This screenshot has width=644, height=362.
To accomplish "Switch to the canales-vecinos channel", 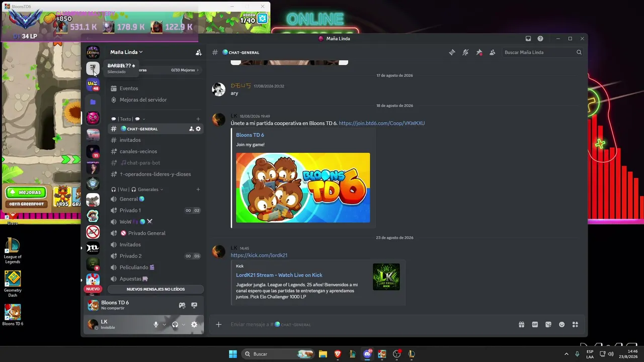I will pyautogui.click(x=156, y=151).
